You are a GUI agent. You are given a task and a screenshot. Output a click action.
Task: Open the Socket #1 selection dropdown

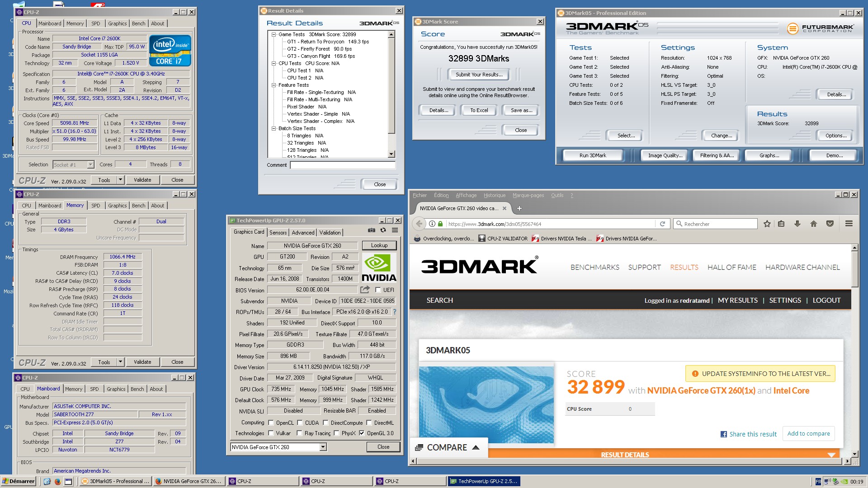coord(90,165)
